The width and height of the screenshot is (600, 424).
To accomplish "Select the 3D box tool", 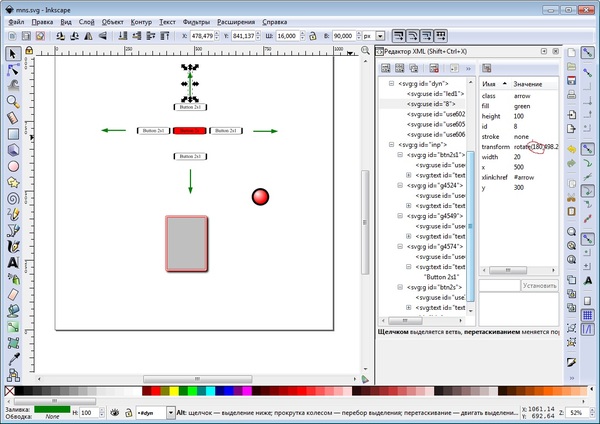I will [x=14, y=149].
